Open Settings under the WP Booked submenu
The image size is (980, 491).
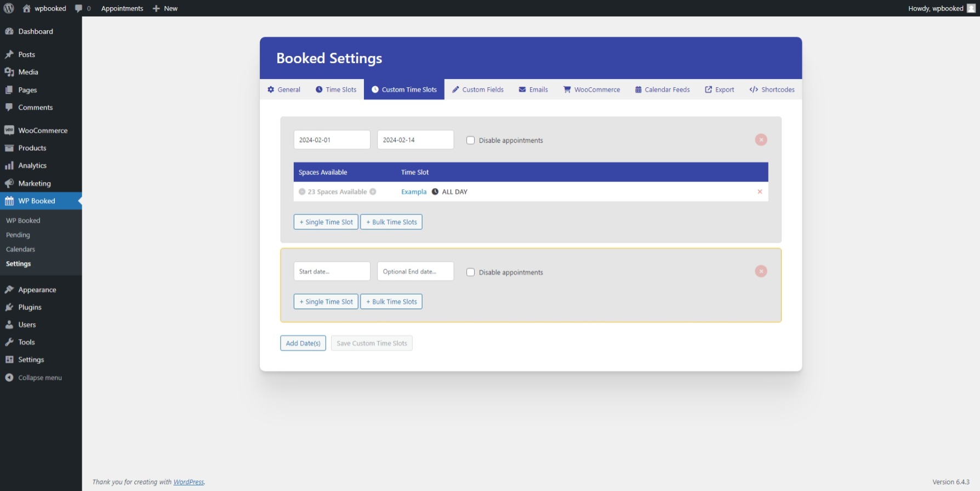click(x=18, y=264)
